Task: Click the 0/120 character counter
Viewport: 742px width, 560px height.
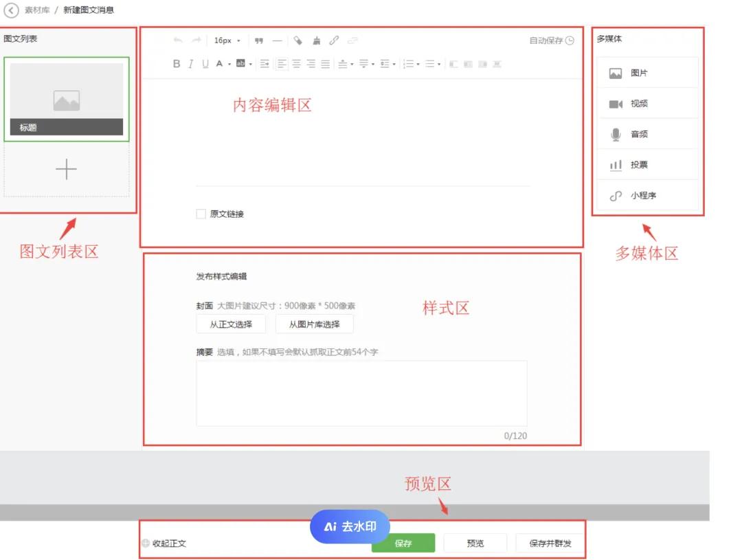Action: 515,436
